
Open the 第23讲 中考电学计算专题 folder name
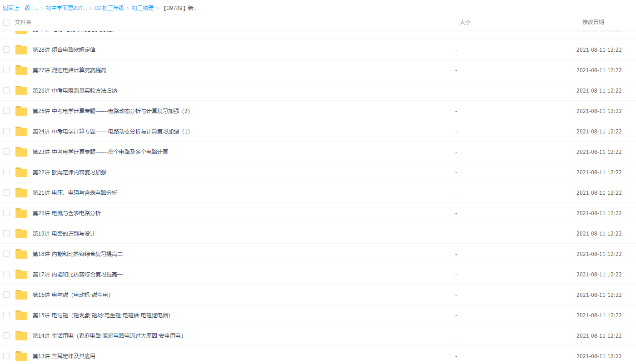[100, 152]
